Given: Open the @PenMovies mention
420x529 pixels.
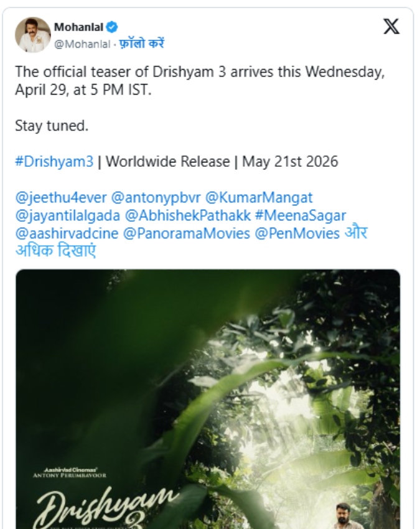Looking at the screenshot, I should point(298,234).
